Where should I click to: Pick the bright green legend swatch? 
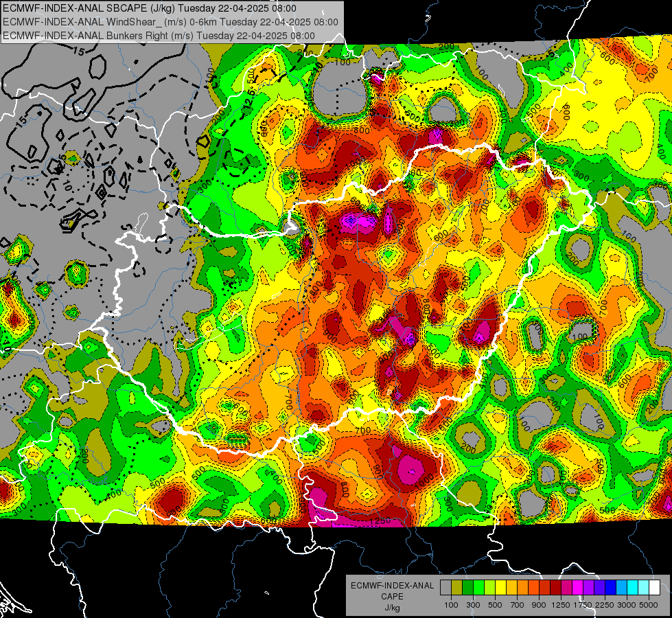(x=478, y=587)
